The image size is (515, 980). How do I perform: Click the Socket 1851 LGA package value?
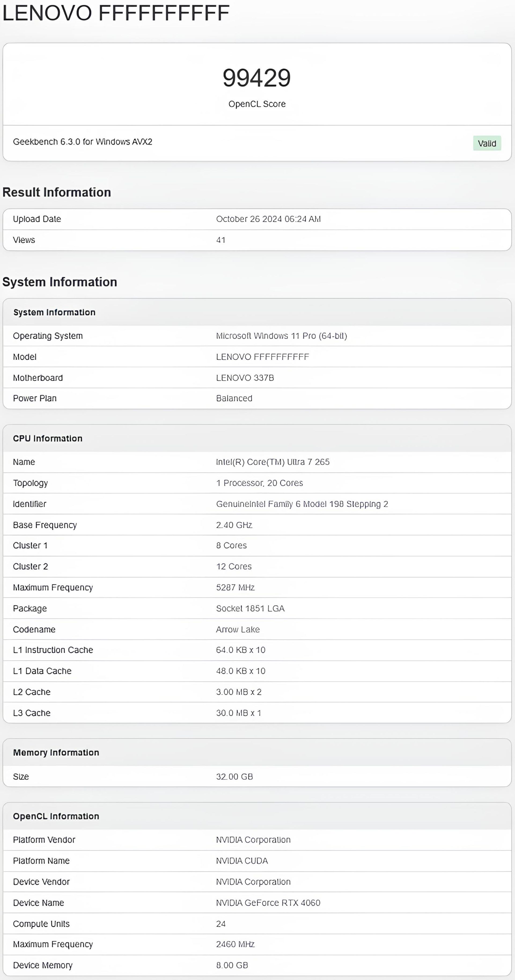point(250,608)
